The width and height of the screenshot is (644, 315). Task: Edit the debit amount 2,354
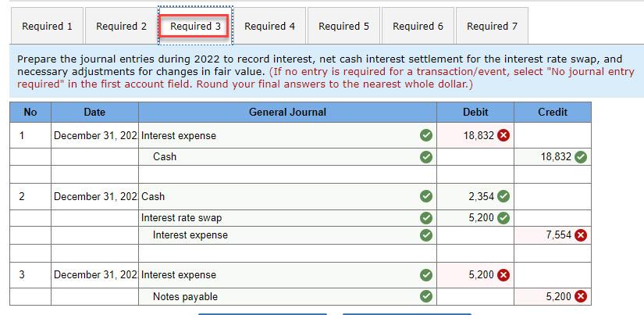475,196
